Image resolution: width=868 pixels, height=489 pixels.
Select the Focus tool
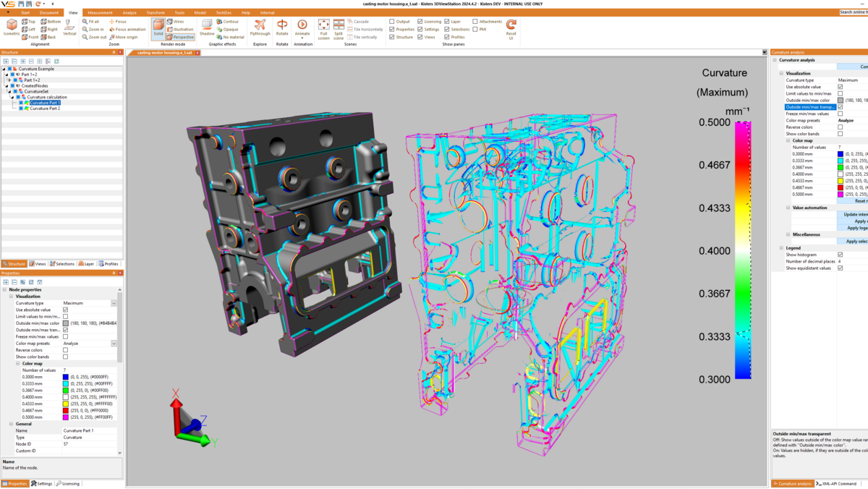117,22
